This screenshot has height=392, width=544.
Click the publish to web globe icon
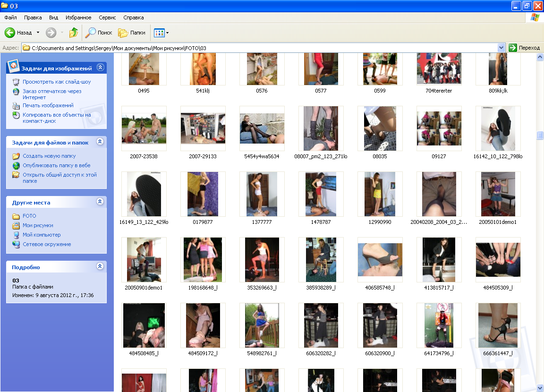(16, 165)
